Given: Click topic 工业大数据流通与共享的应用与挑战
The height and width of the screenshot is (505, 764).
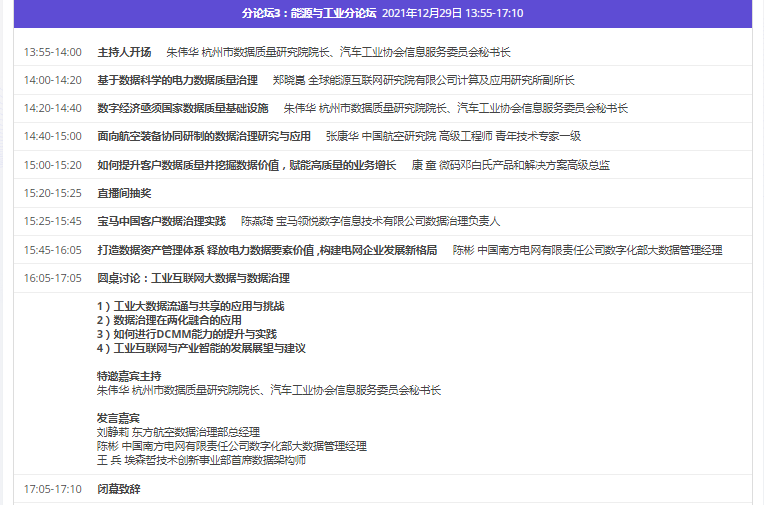Looking at the screenshot, I should pos(190,306).
